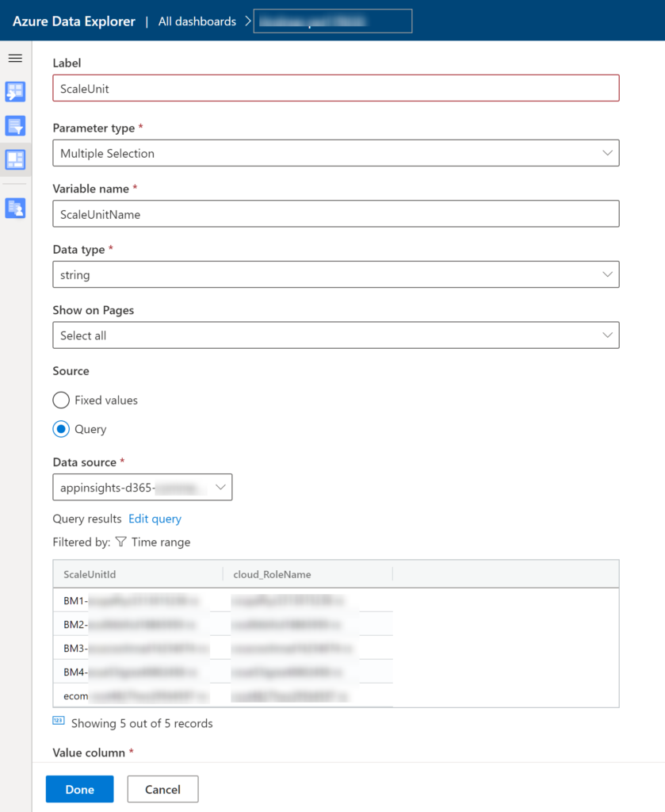Expand the Data source appinsights dropdown
Image resolution: width=665 pixels, height=812 pixels.
(x=143, y=488)
